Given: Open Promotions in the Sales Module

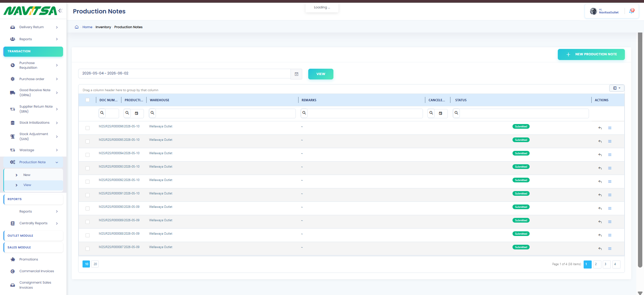Looking at the screenshot, I should [x=33, y=259].
